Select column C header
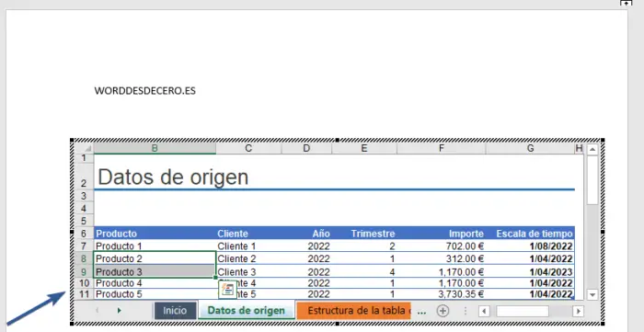Viewport: 644px width, 332px height. [x=248, y=148]
